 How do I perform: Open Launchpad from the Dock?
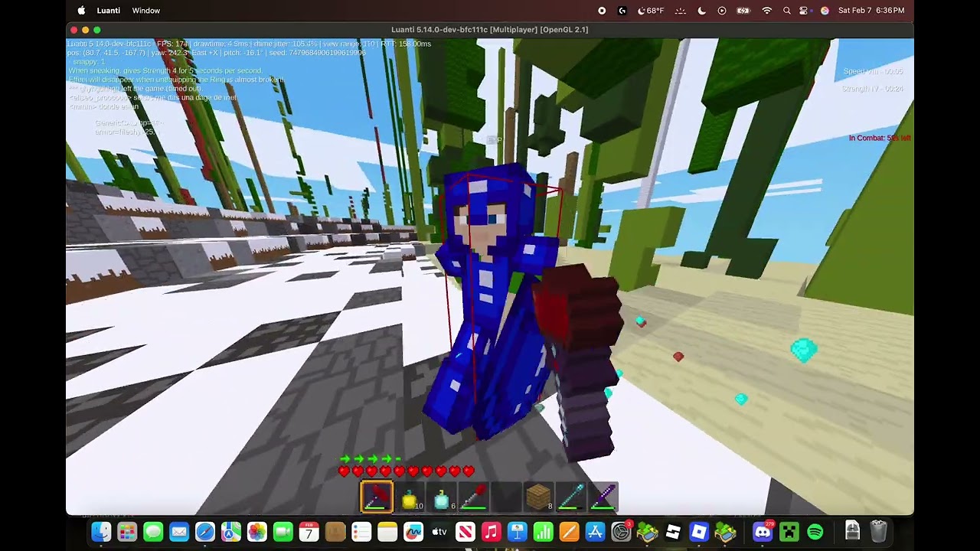pyautogui.click(x=127, y=532)
